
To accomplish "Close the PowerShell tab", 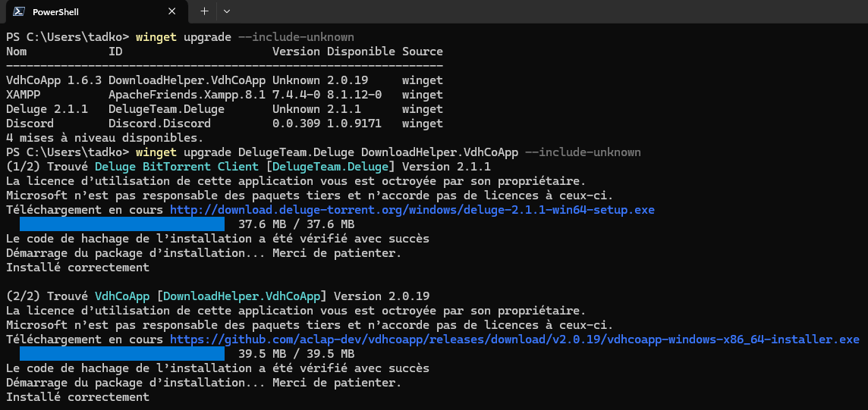I will tap(172, 11).
